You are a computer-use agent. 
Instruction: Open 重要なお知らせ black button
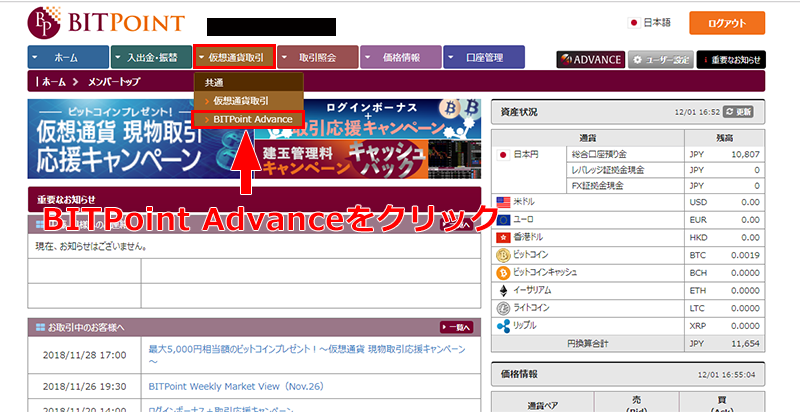click(731, 60)
